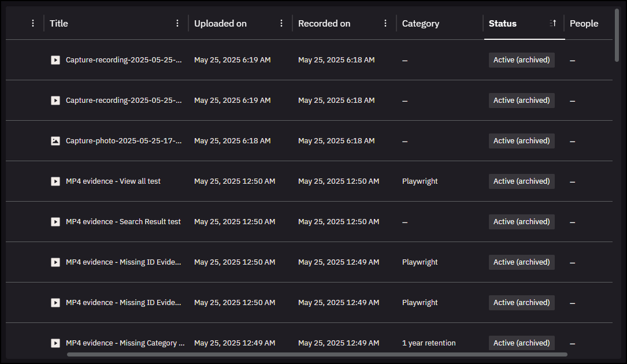This screenshot has height=364, width=627.
Task: Click the image icon beside Capture-photo row
Action: coord(55,141)
